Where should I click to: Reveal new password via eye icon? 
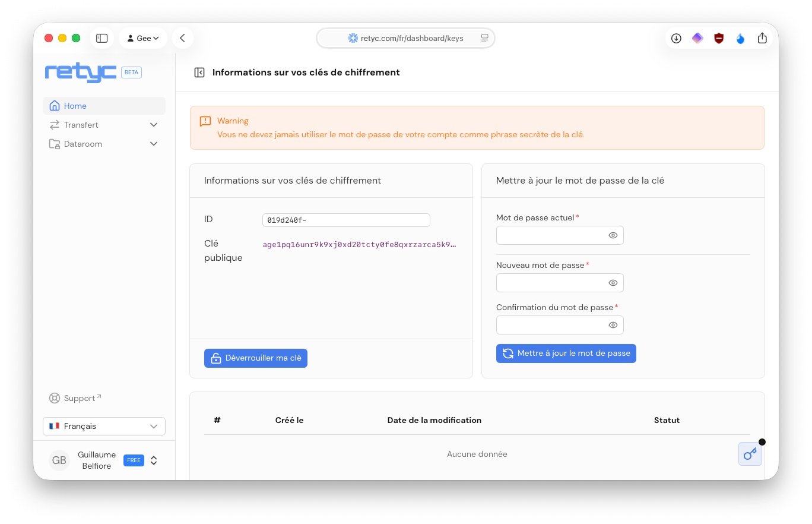613,283
